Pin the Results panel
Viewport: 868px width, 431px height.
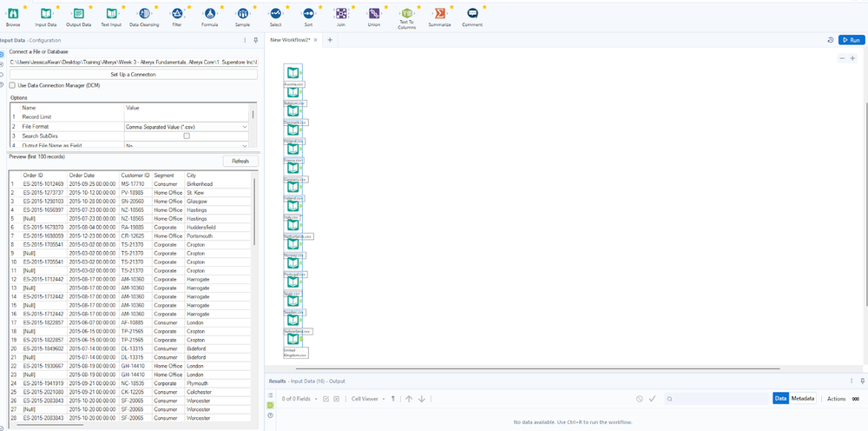(x=862, y=381)
